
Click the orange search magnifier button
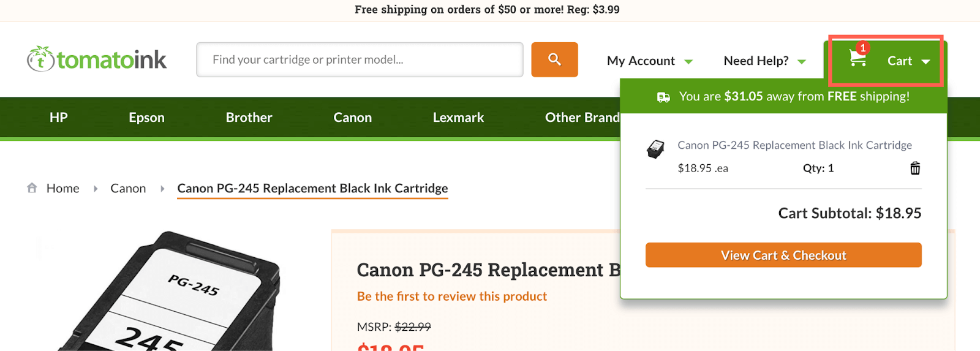coord(554,59)
